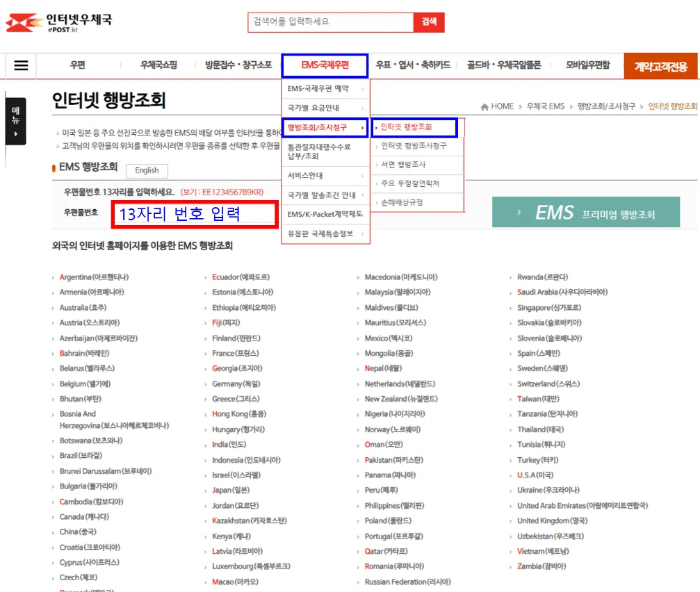This screenshot has width=700, height=592.
Task: Select the 계약고객전용 menu item
Action: [x=660, y=65]
